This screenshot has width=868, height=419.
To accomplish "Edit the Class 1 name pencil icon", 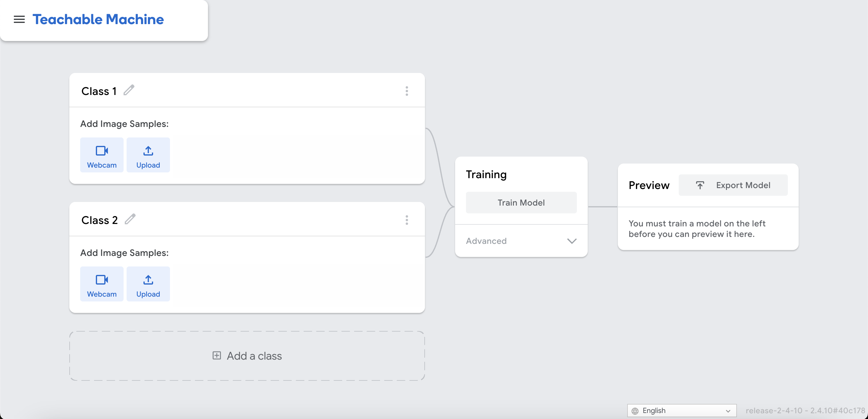I will pyautogui.click(x=129, y=90).
